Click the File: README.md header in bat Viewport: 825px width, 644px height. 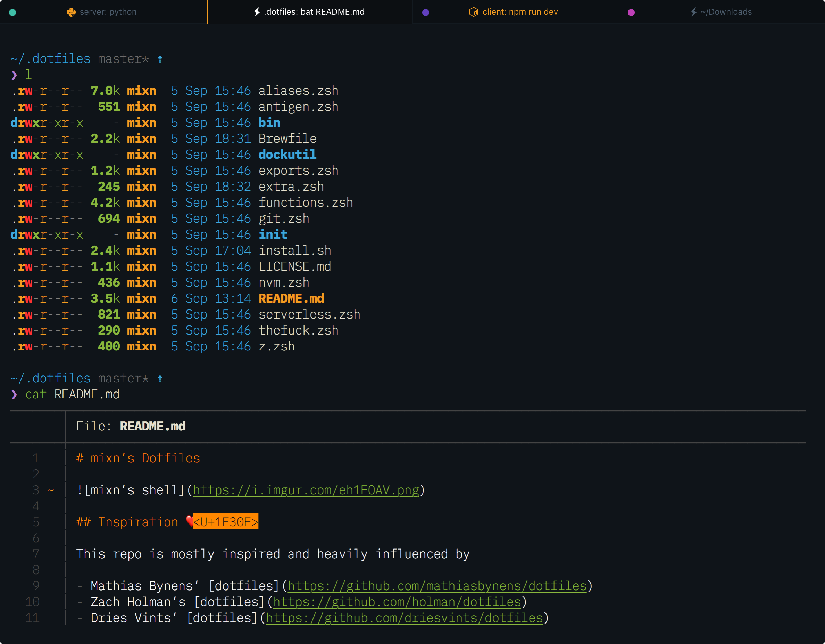[x=131, y=426]
